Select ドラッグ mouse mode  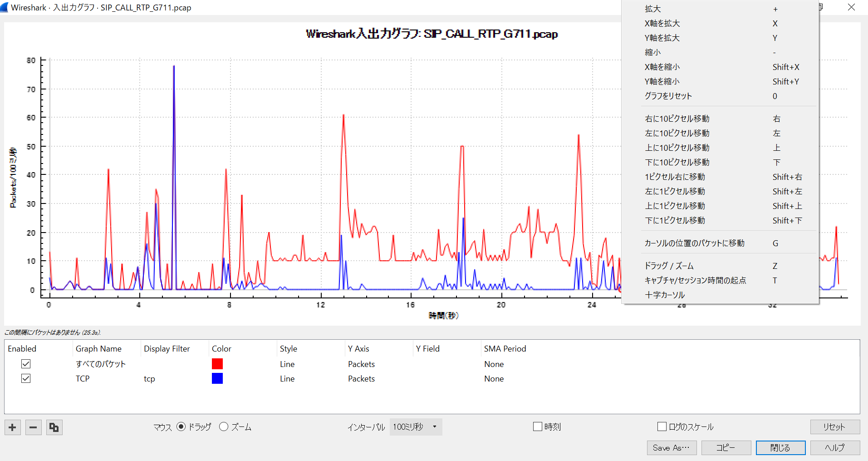(181, 427)
